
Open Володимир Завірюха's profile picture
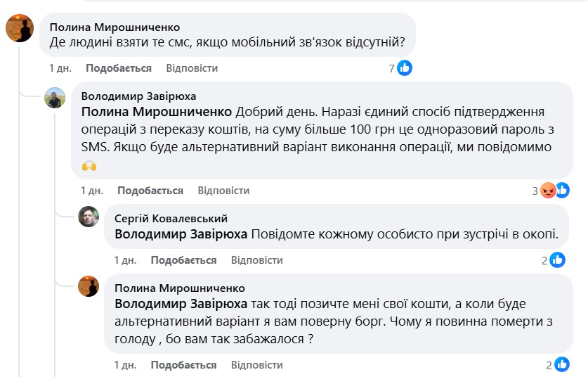[55, 98]
